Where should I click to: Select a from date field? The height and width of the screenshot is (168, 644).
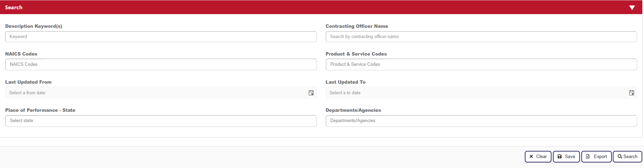coord(161,93)
